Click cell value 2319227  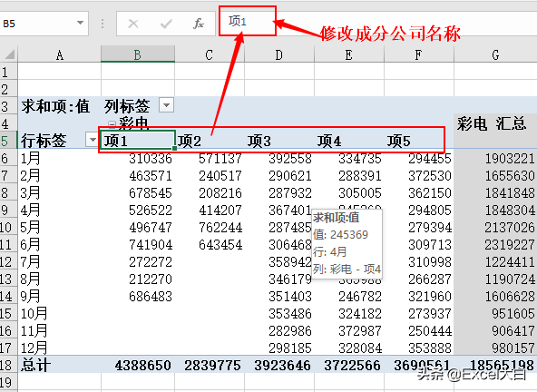click(x=510, y=245)
